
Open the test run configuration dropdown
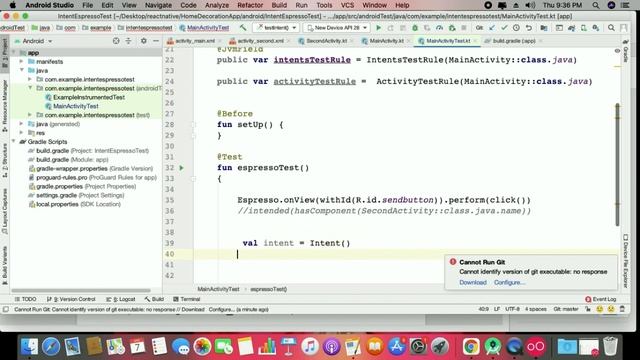(x=276, y=28)
